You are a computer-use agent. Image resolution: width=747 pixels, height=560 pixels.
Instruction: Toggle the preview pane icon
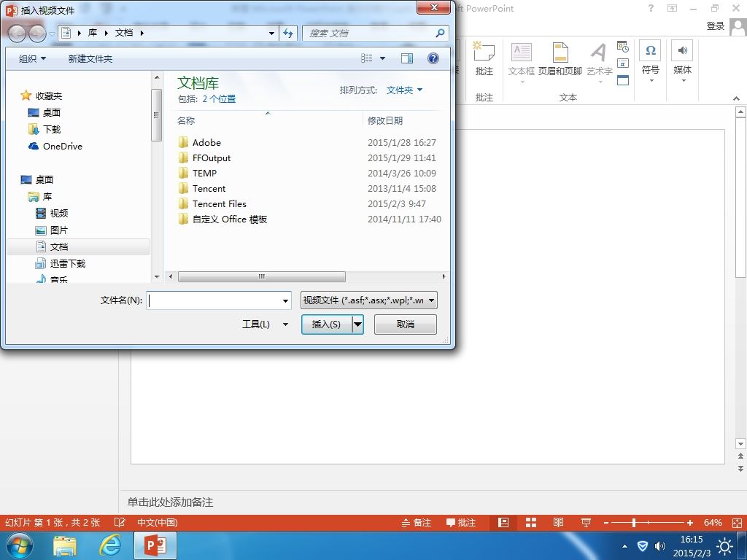(407, 58)
